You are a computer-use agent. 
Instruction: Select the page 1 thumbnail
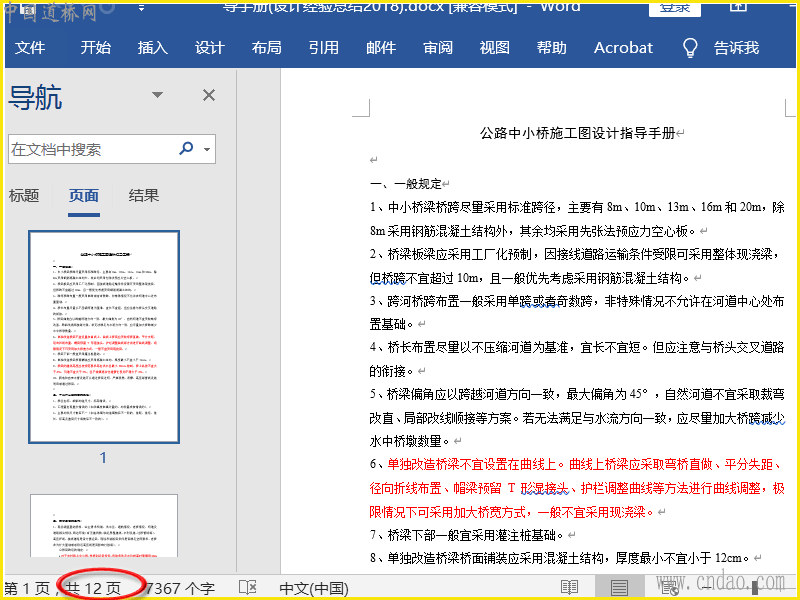coord(104,337)
